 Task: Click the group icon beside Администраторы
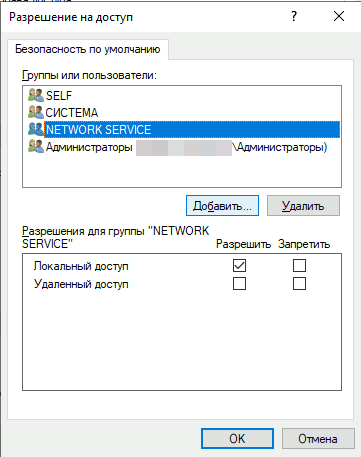coord(36,147)
